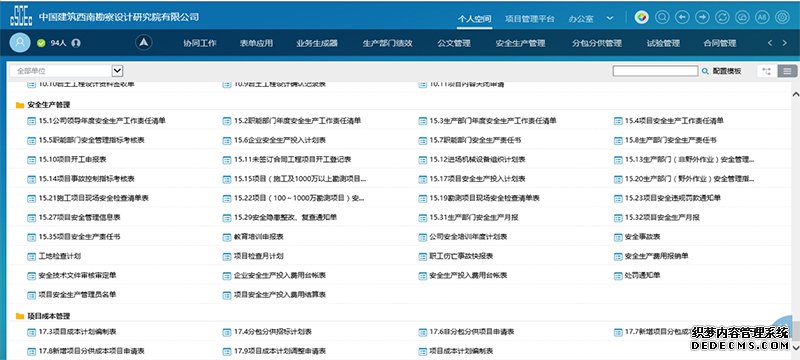Open 安全生产费用报销单 form
Screen dimensions: 800x360
pyautogui.click(x=657, y=256)
